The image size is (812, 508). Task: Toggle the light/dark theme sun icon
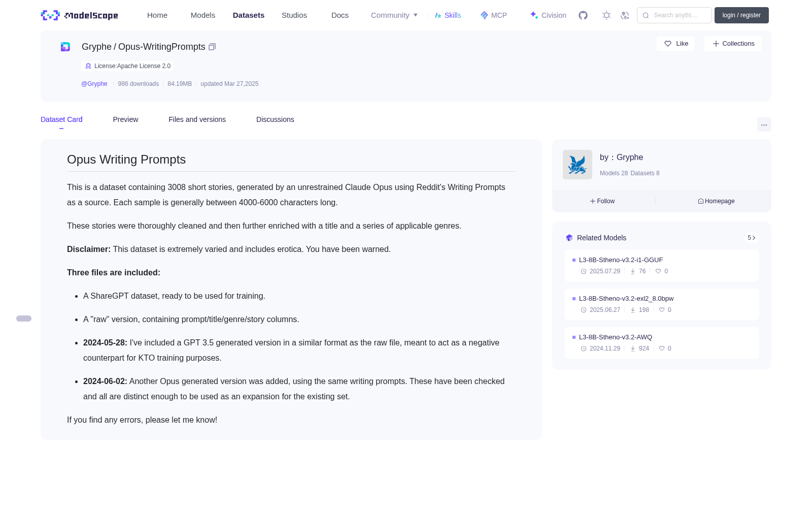[606, 15]
